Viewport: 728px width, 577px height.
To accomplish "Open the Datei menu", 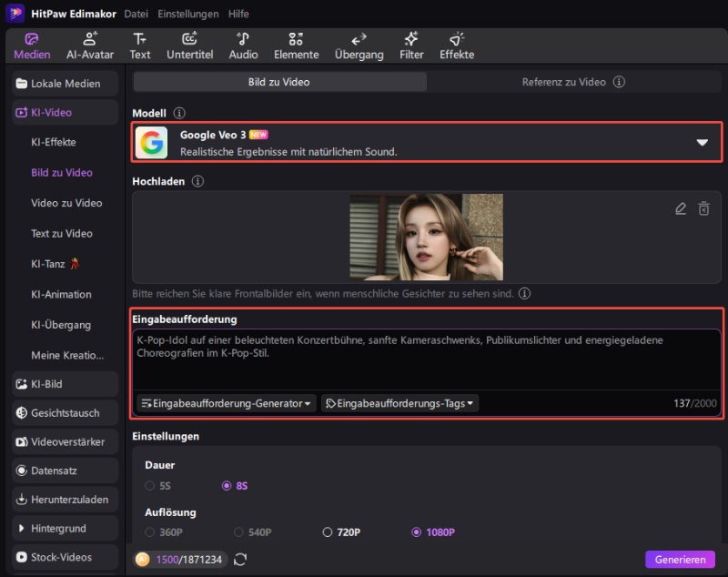I will (x=136, y=14).
